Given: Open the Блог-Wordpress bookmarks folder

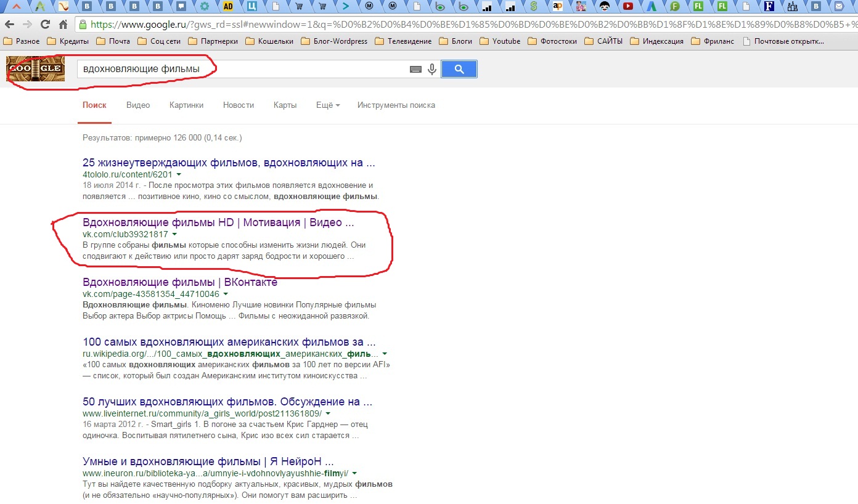Looking at the screenshot, I should (335, 41).
